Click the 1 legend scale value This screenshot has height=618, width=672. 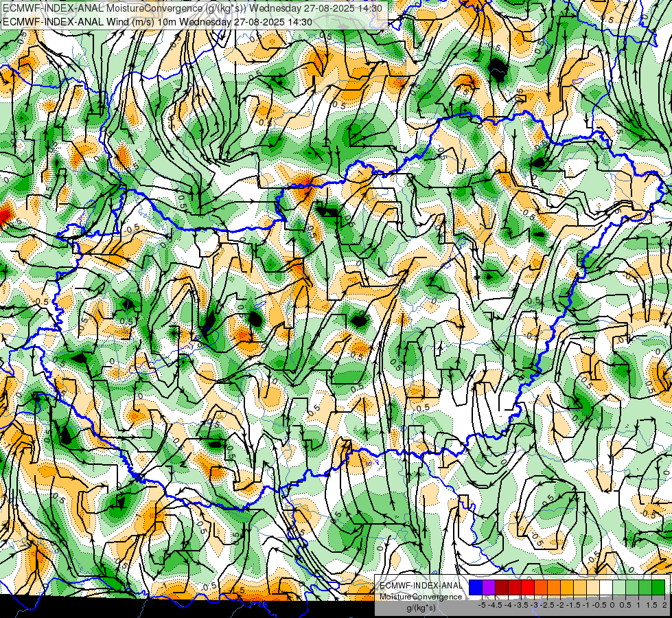click(x=638, y=605)
